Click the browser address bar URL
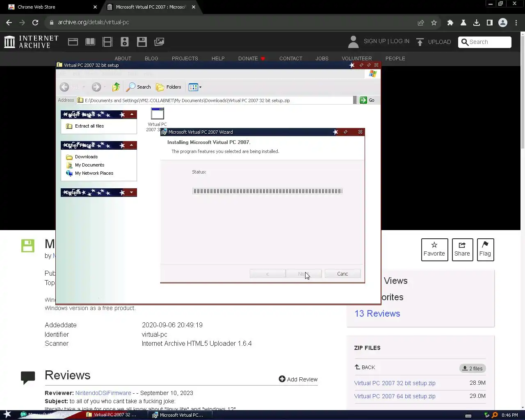 tap(94, 22)
